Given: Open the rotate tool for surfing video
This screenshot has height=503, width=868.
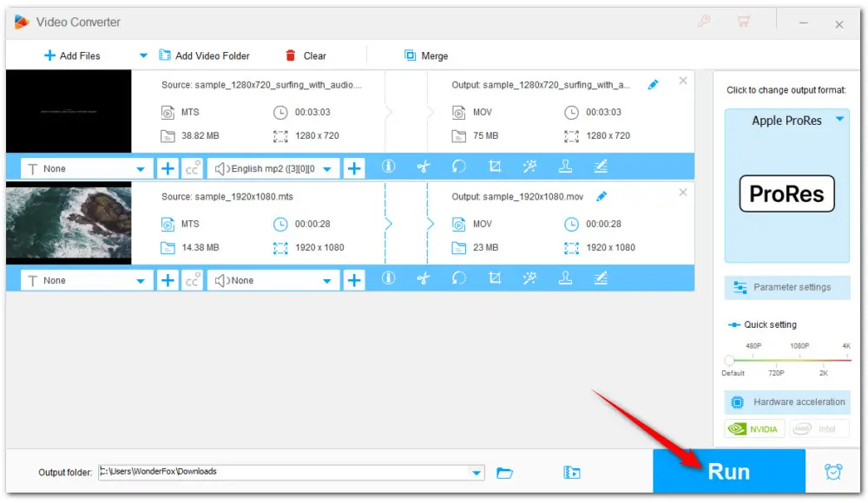Looking at the screenshot, I should 459,167.
